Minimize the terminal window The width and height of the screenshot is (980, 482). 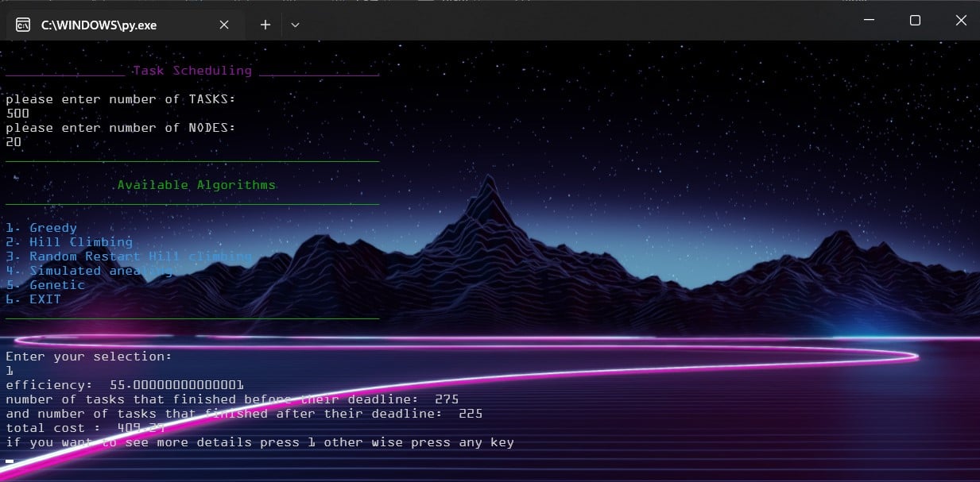870,21
